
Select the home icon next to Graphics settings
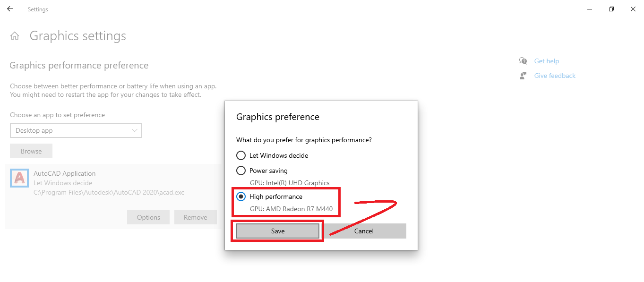(x=14, y=35)
